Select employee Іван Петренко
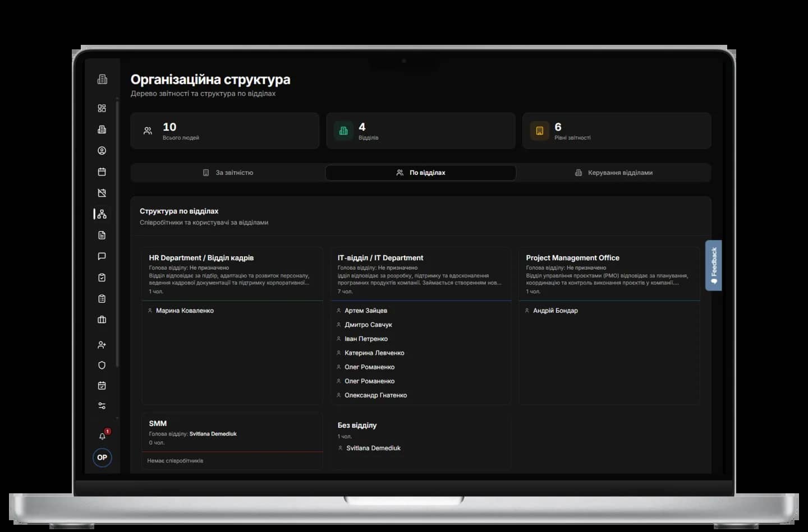Image resolution: width=808 pixels, height=532 pixels. click(x=366, y=339)
